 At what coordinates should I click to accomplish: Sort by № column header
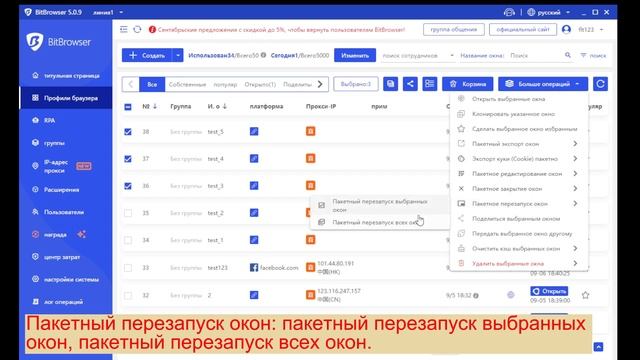pyautogui.click(x=149, y=107)
